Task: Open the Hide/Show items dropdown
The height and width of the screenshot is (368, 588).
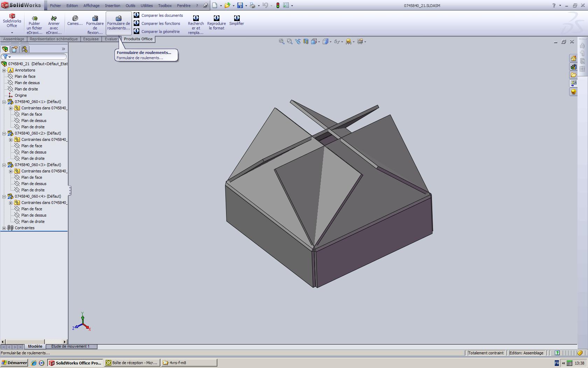Action: [342, 41]
